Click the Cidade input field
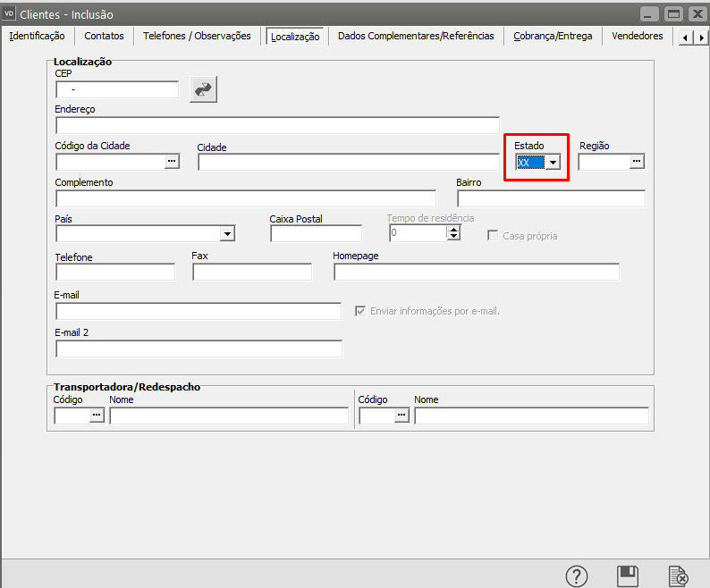Image resolution: width=710 pixels, height=588 pixels. pyautogui.click(x=349, y=162)
